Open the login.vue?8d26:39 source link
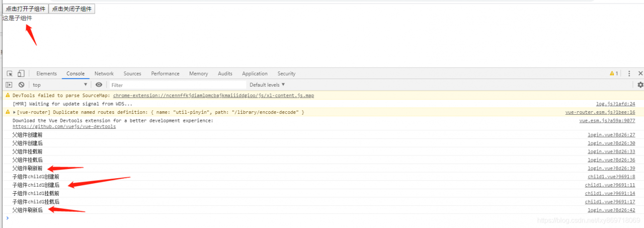This screenshot has width=644, height=228. tap(611, 168)
